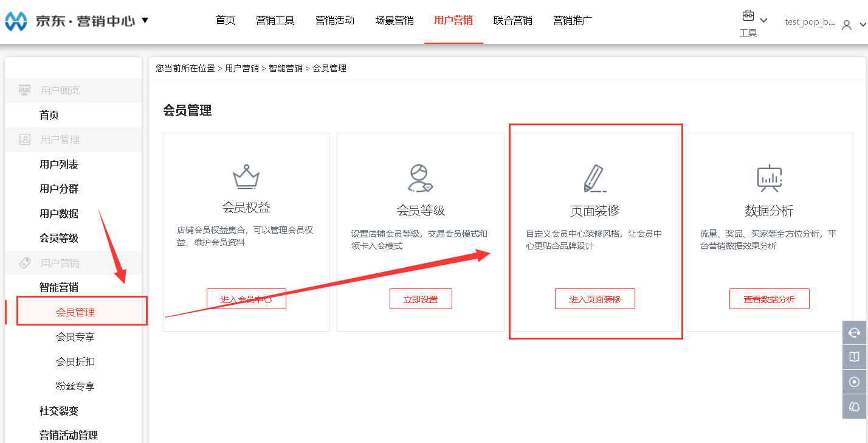Click the 自定义会员中心装修风格 description text
The height and width of the screenshot is (443, 868).
(594, 240)
